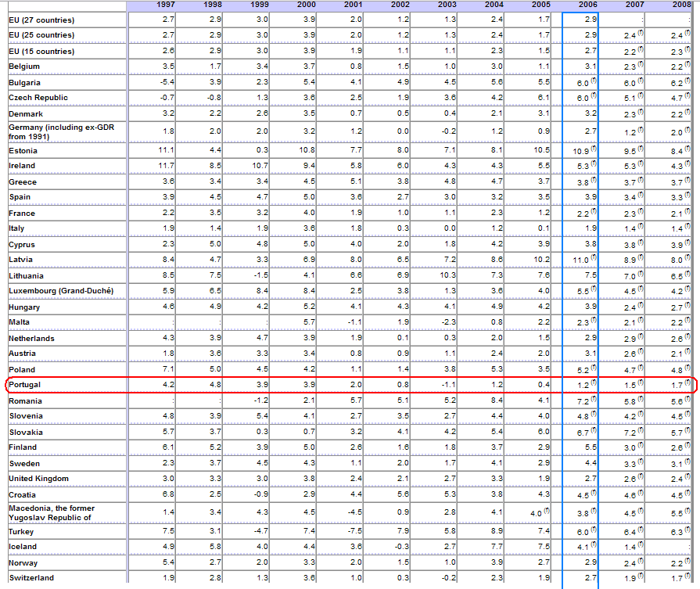Select the Czech Republic row label

[38, 97]
